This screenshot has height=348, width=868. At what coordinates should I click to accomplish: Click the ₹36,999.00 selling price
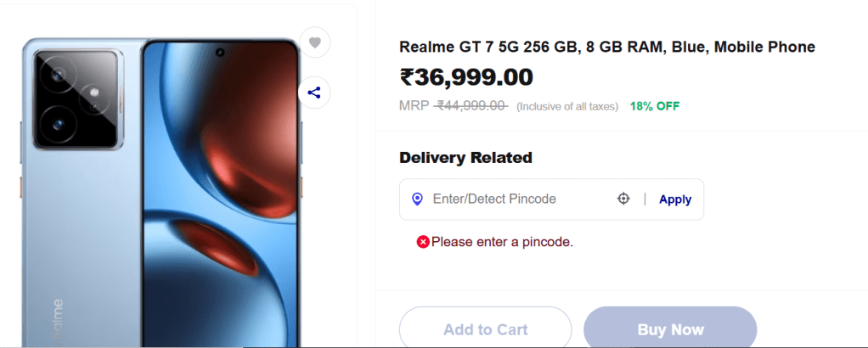click(x=466, y=77)
